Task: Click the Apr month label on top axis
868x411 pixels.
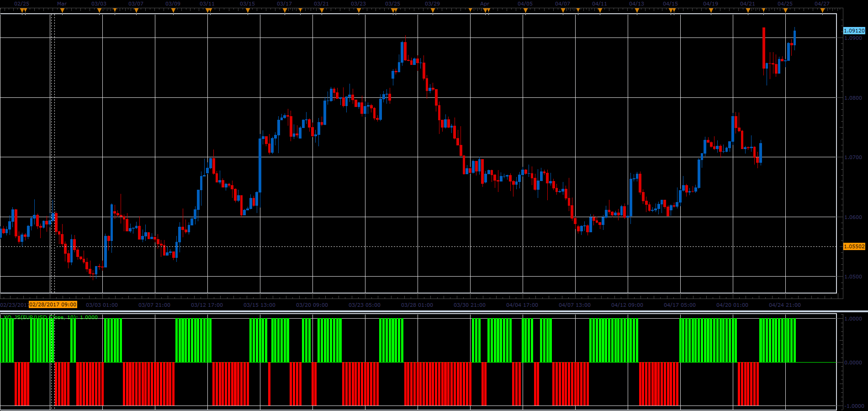Action: [485, 4]
